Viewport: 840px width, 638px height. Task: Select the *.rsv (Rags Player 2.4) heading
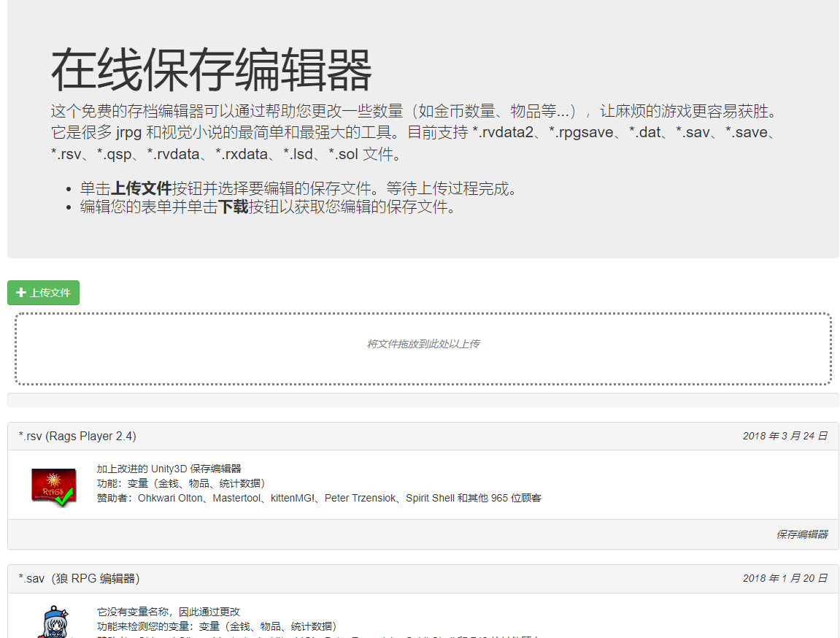[x=77, y=437]
